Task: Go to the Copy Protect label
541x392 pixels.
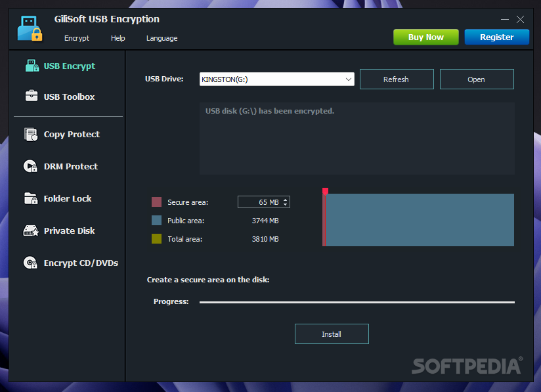Action: coord(72,134)
